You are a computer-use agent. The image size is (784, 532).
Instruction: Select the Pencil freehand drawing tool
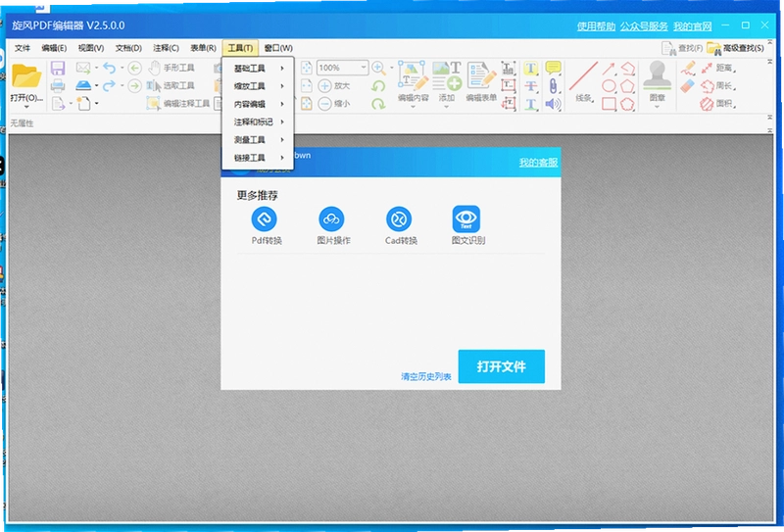[688, 68]
